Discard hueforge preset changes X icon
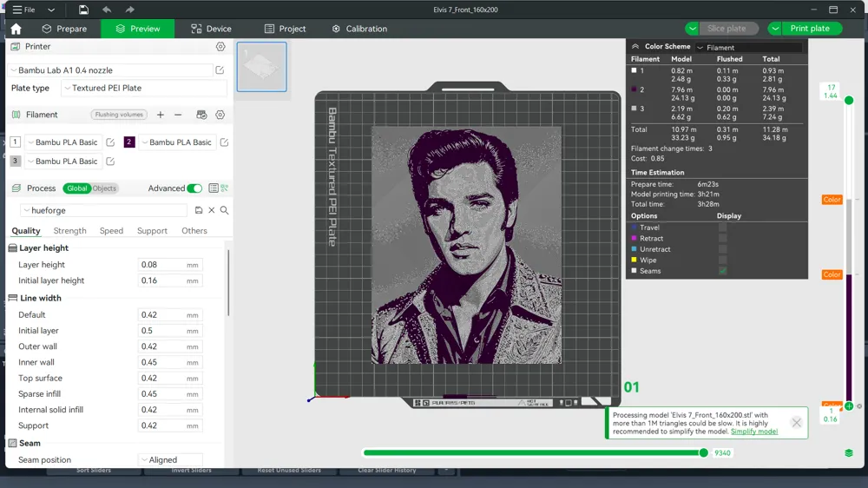The width and height of the screenshot is (868, 488). pyautogui.click(x=212, y=210)
